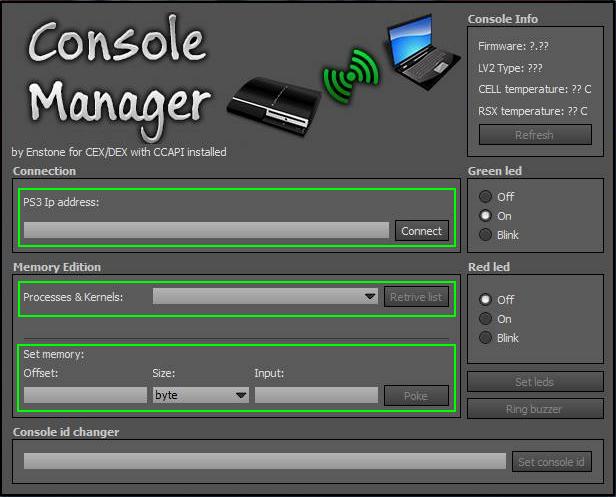Click the Set memory: label
This screenshot has height=497, width=616.
tap(53, 354)
